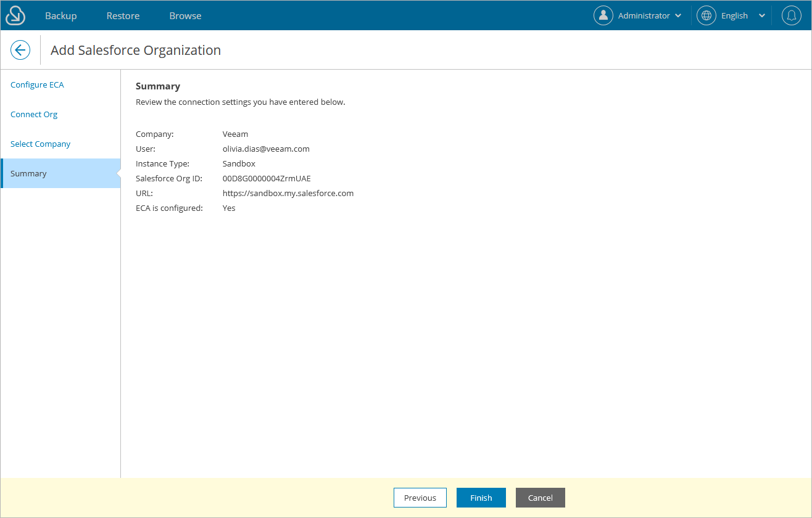The width and height of the screenshot is (812, 518).
Task: Click the Previous button
Action: pyautogui.click(x=420, y=498)
